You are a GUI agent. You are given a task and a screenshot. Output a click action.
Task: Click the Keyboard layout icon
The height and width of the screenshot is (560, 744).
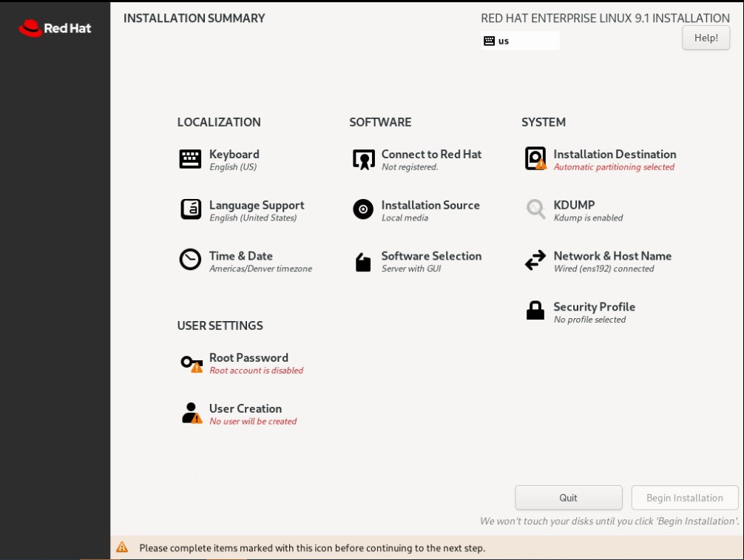tap(190, 159)
